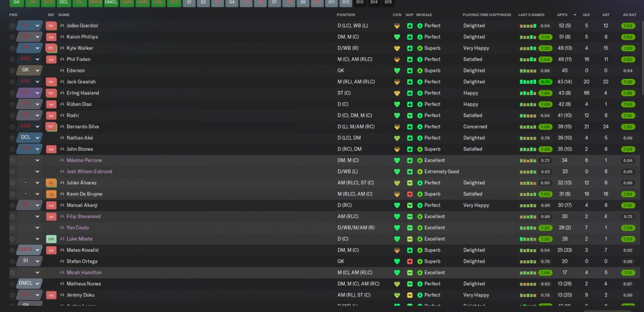Open the position dropdown for Josh Wilson-Esbrand

pos(37,172)
